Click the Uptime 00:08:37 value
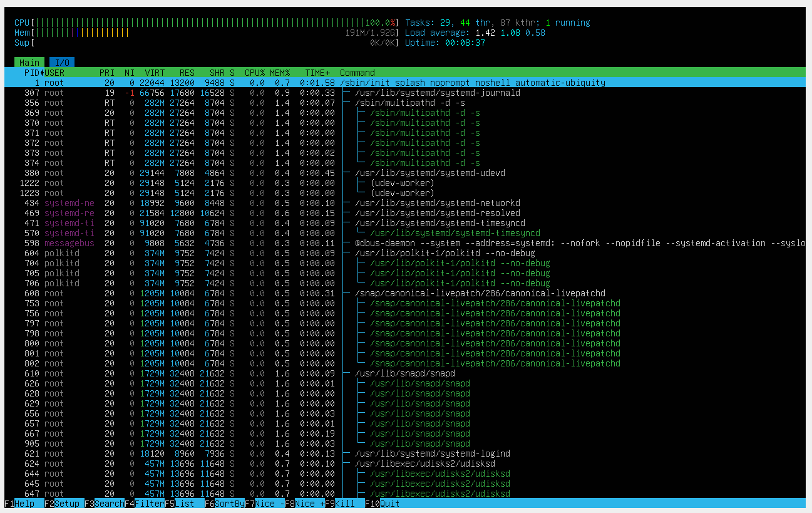812x513 pixels. pos(465,43)
